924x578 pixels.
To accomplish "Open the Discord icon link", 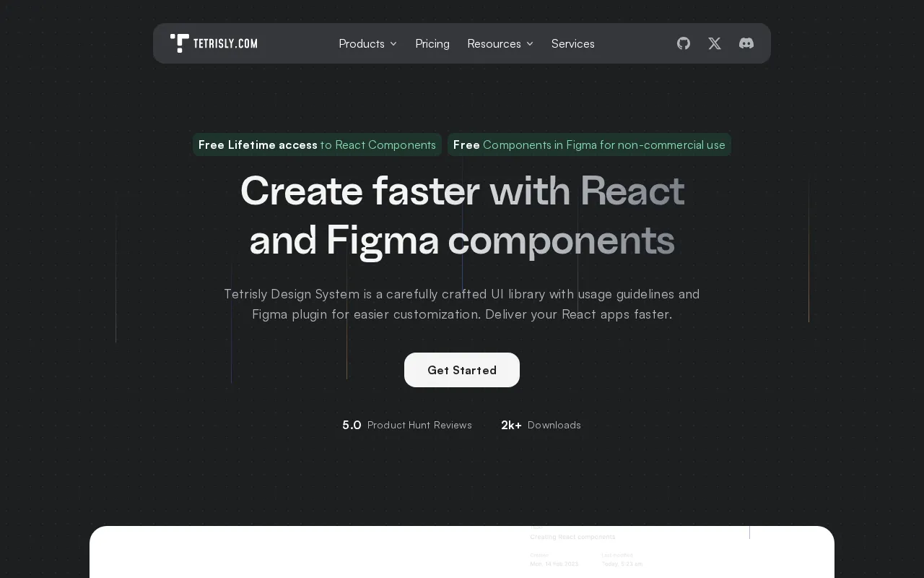I will click(x=746, y=43).
